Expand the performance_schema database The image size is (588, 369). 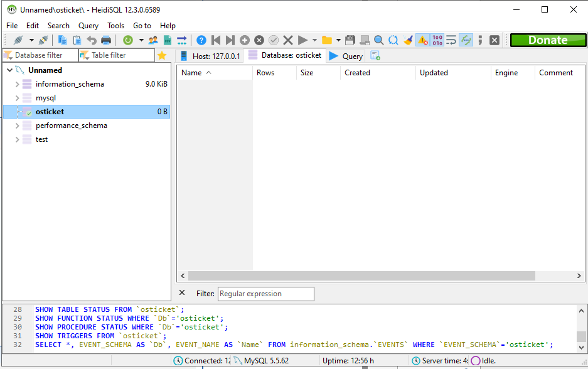pos(17,126)
